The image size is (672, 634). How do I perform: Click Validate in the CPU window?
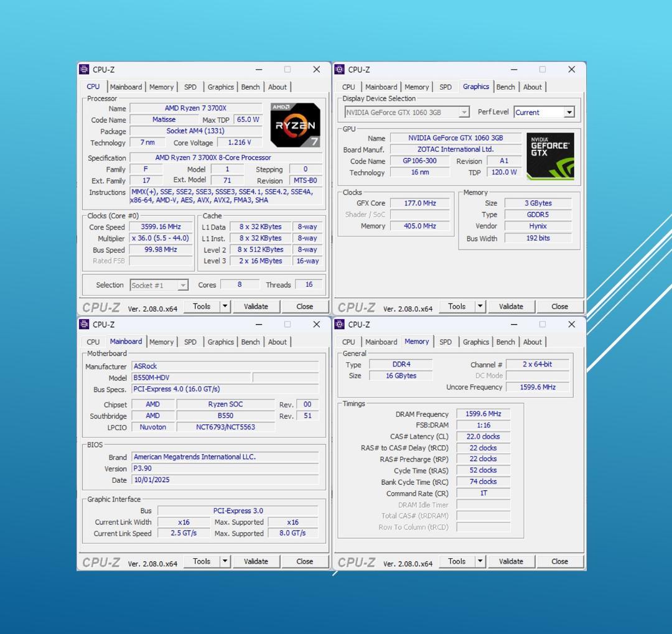pyautogui.click(x=256, y=305)
